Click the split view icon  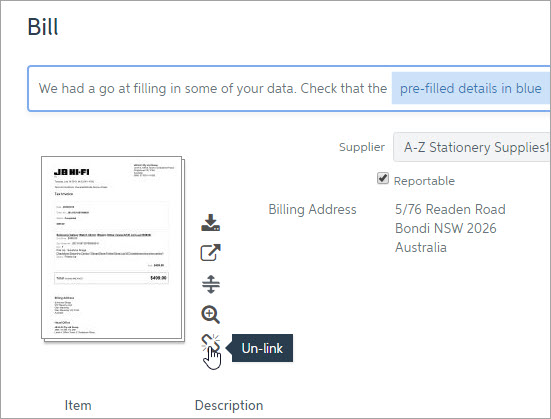coord(211,284)
